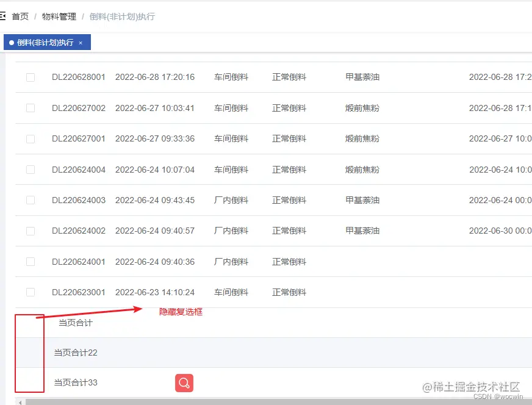Click 厂内倒料 in row DL220624001

[x=231, y=262]
